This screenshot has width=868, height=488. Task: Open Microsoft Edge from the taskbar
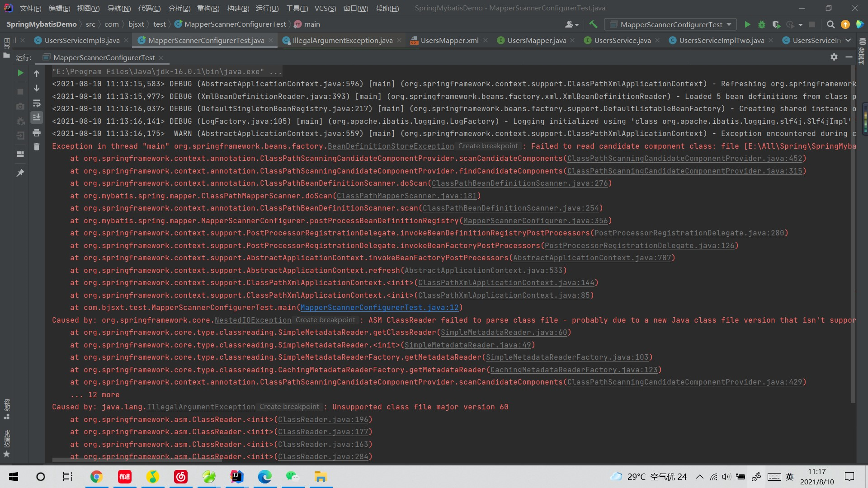tap(264, 477)
